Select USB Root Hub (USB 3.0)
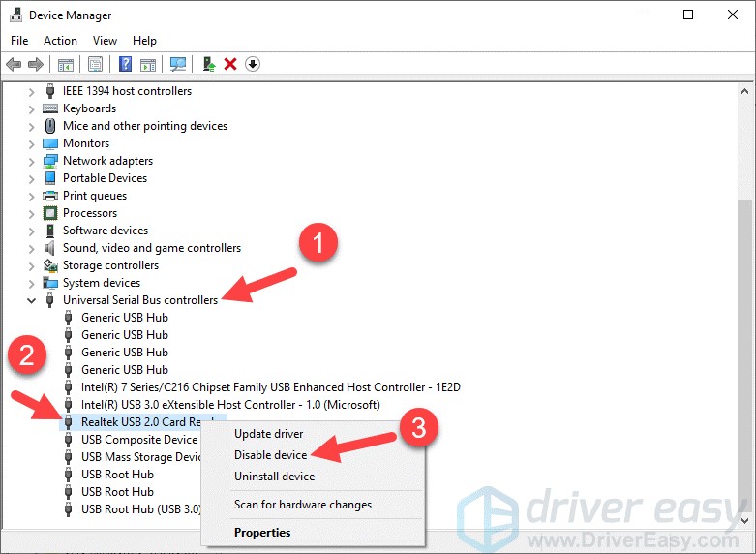756x554 pixels. pyautogui.click(x=140, y=509)
